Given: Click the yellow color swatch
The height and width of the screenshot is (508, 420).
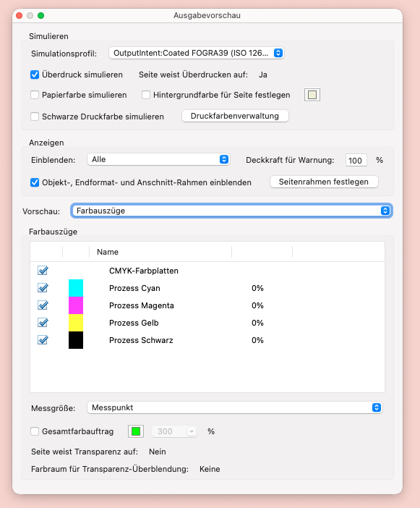Looking at the screenshot, I should tap(76, 323).
